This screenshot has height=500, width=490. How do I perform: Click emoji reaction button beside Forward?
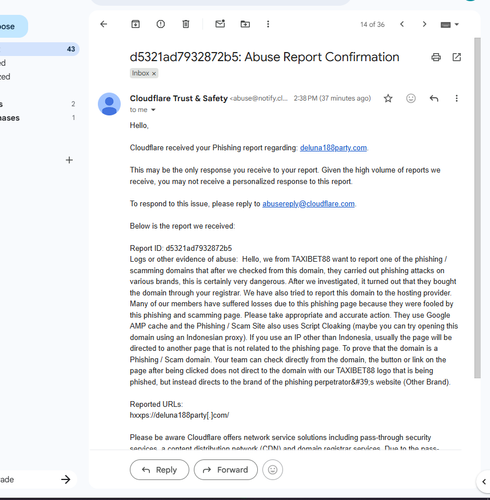pos(273,470)
